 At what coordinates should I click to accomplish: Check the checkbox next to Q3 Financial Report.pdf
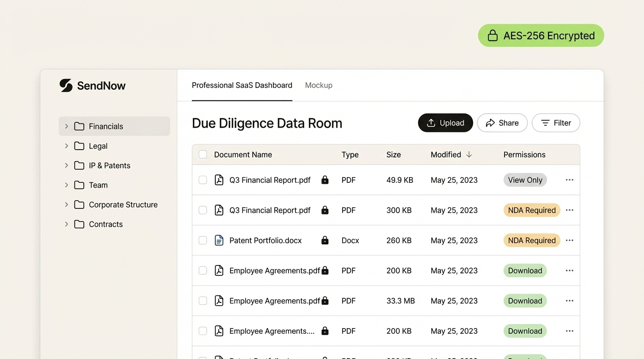203,180
